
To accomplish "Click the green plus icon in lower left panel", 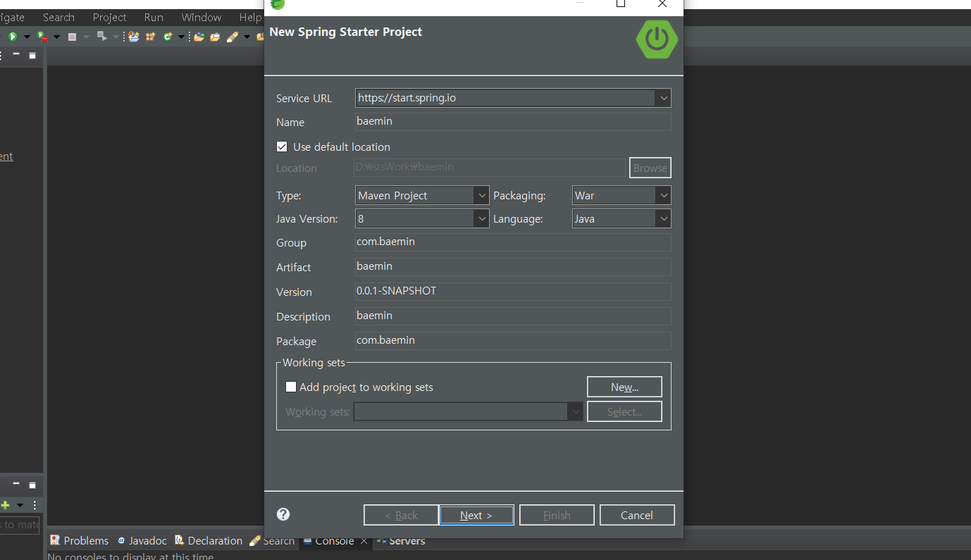I will [x=5, y=505].
